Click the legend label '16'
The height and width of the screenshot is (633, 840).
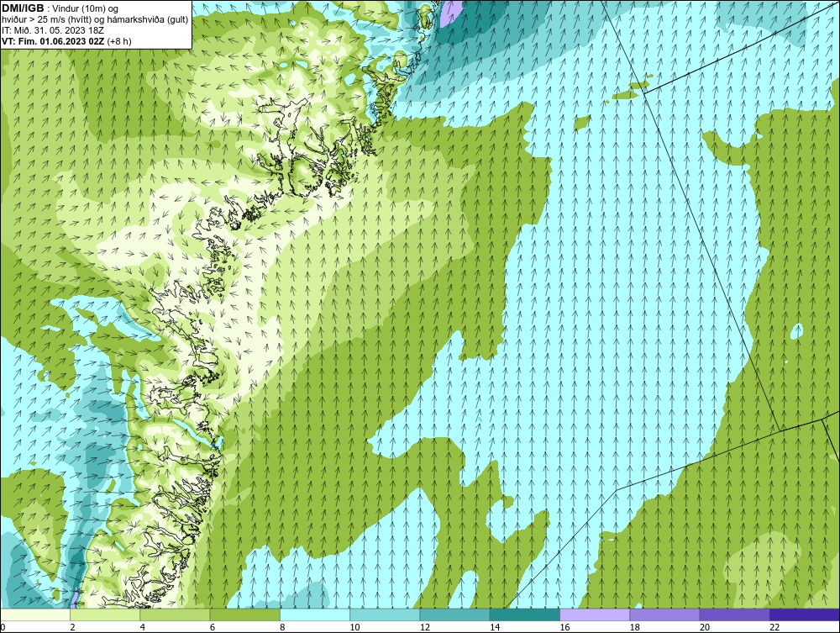coord(564,628)
